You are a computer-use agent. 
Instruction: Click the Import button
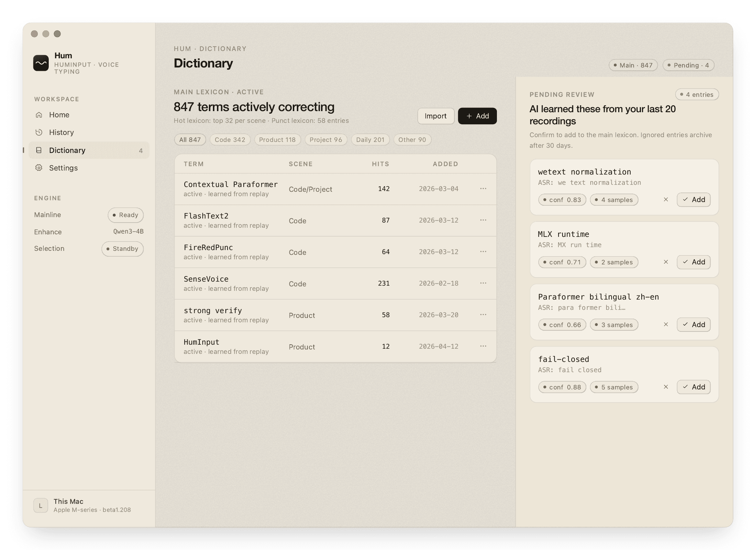[x=436, y=116]
